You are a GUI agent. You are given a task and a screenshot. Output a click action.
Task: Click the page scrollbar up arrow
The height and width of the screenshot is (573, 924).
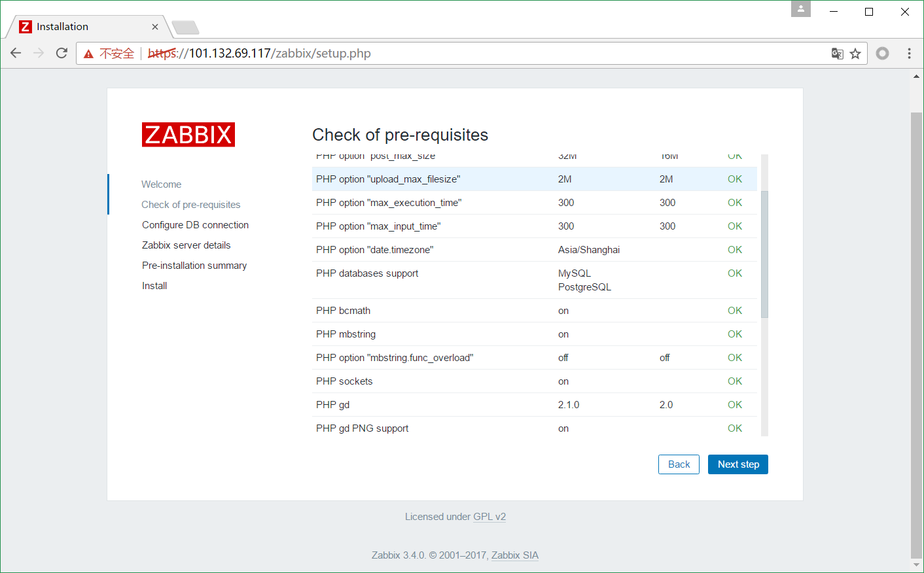click(x=916, y=77)
